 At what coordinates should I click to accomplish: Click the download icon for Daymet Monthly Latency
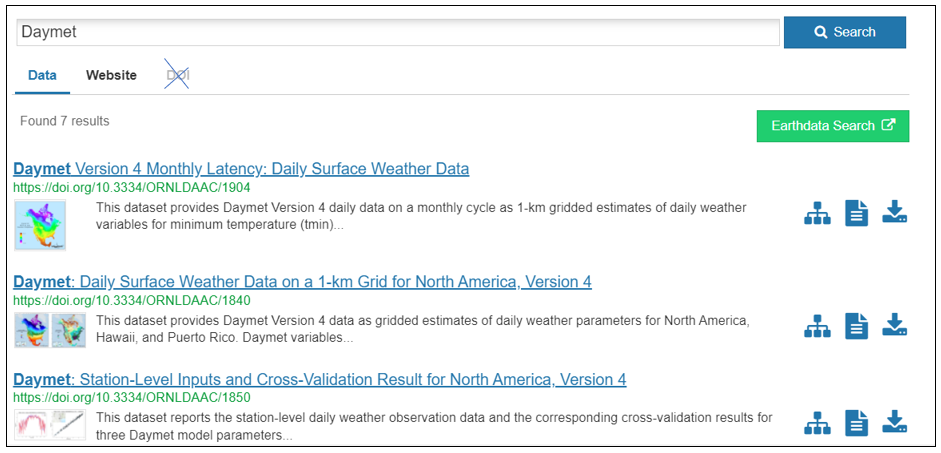click(x=895, y=212)
